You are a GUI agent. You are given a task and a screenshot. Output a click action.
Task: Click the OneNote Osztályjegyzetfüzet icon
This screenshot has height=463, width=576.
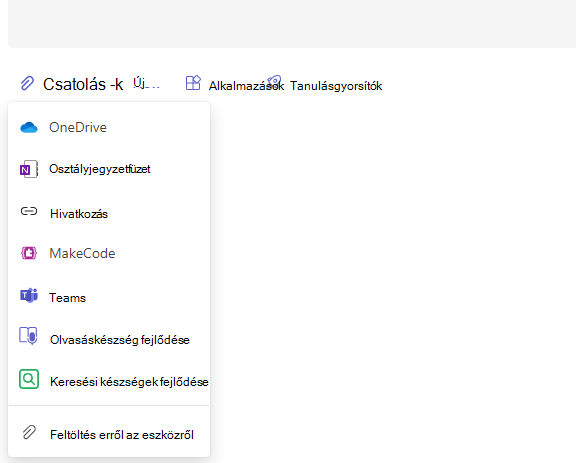tap(29, 169)
